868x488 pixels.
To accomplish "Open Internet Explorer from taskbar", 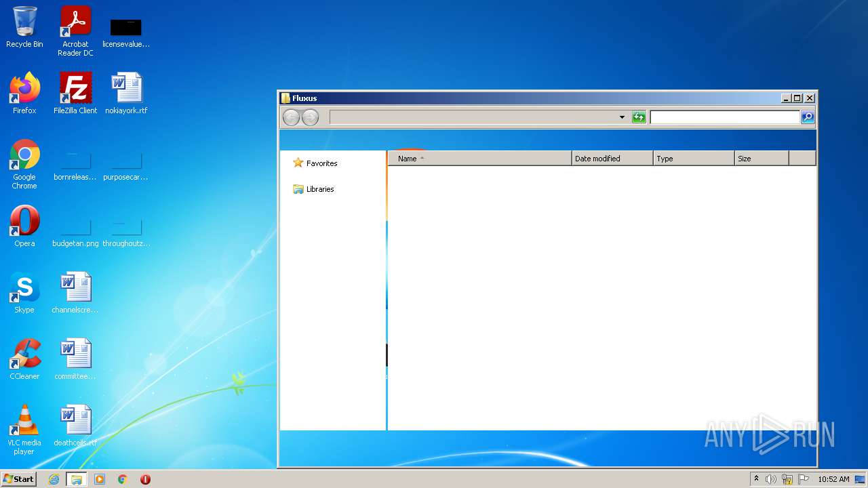I will (x=54, y=479).
